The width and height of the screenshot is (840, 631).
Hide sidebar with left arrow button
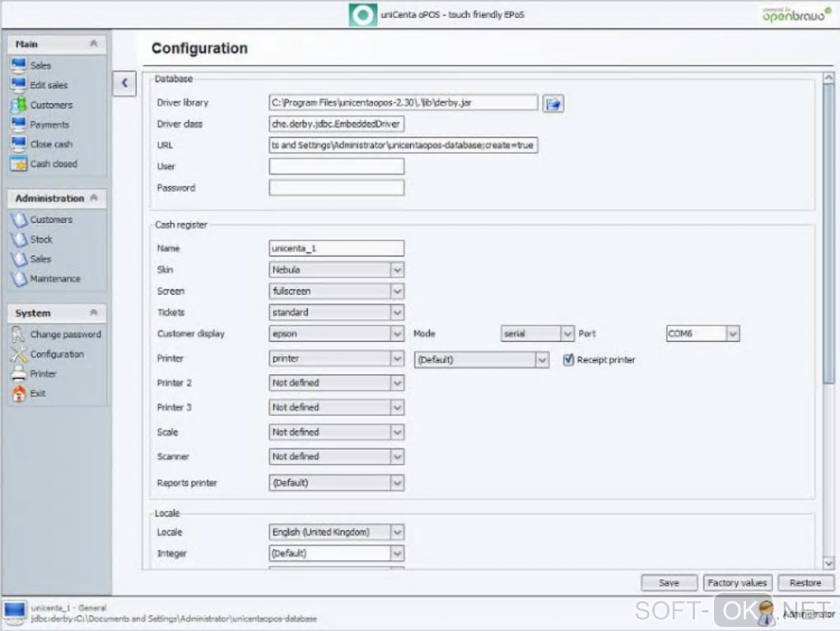pos(124,83)
